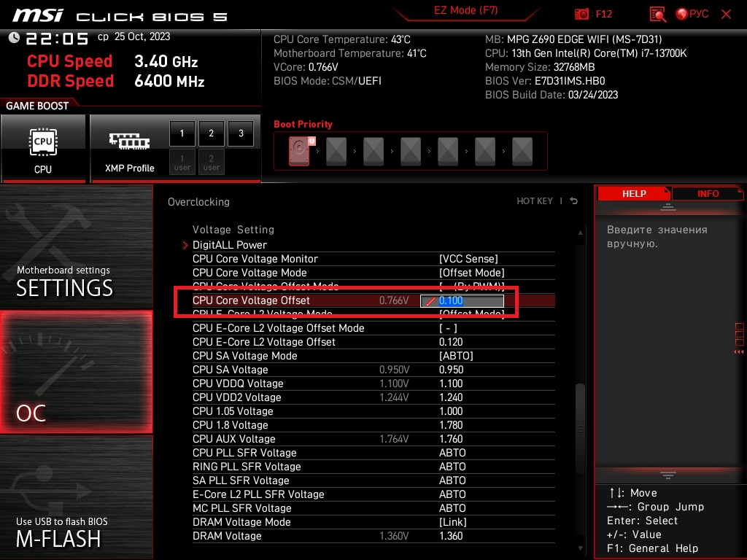747x560 pixels.
Task: Select DRAM Voltage value 1.360
Action: (451, 536)
